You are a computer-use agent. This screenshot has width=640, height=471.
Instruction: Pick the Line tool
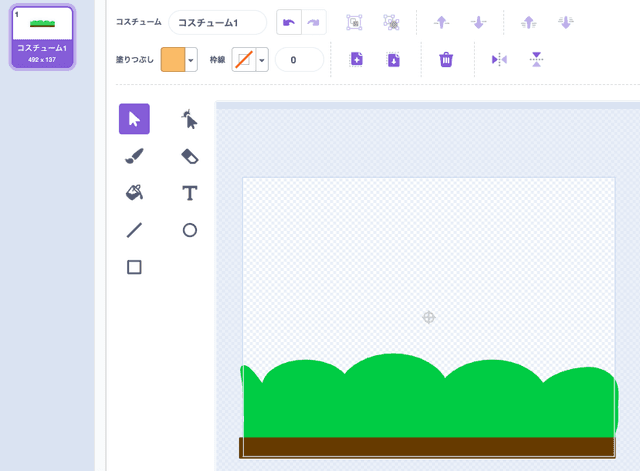click(134, 230)
